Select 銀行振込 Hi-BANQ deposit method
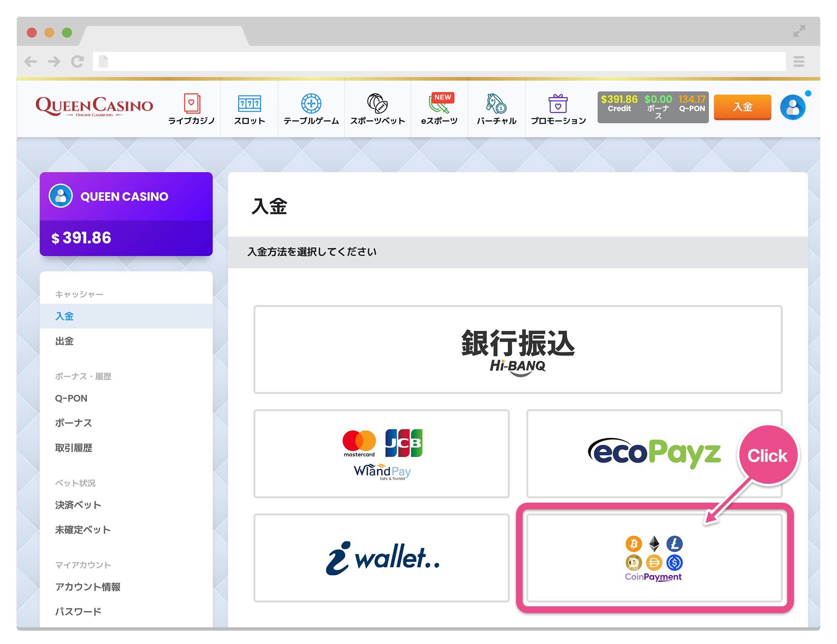837x644 pixels. pyautogui.click(x=518, y=350)
